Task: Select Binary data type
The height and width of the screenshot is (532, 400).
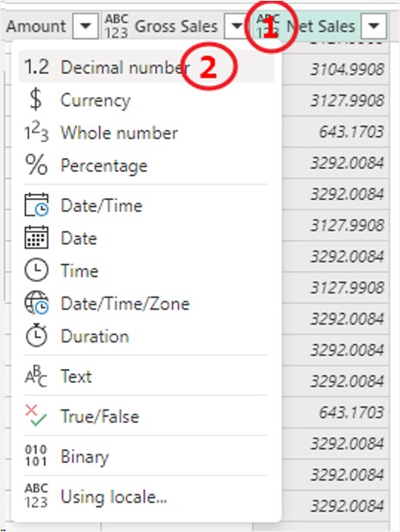Action: pos(146,456)
